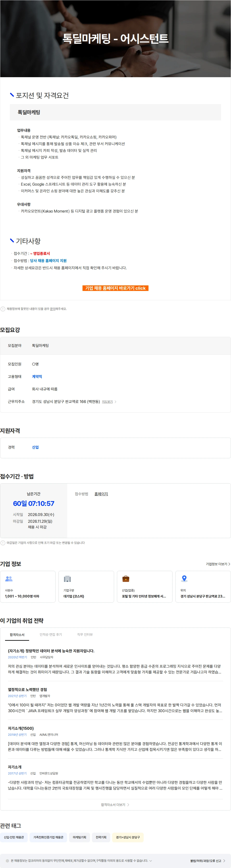The image size is (231, 868).
Task: Click the 포털 및 기타 인터넷 정보매개 industry value
Action: coord(144,596)
